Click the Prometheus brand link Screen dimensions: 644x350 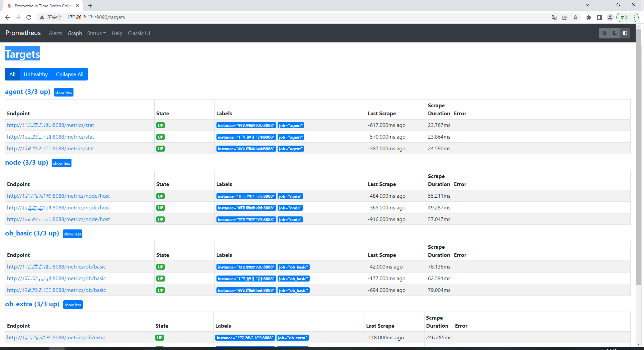tap(23, 33)
